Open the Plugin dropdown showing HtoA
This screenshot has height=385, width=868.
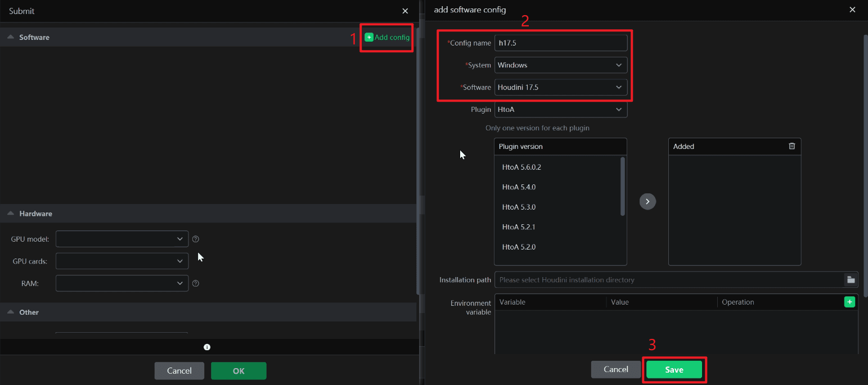tap(560, 110)
